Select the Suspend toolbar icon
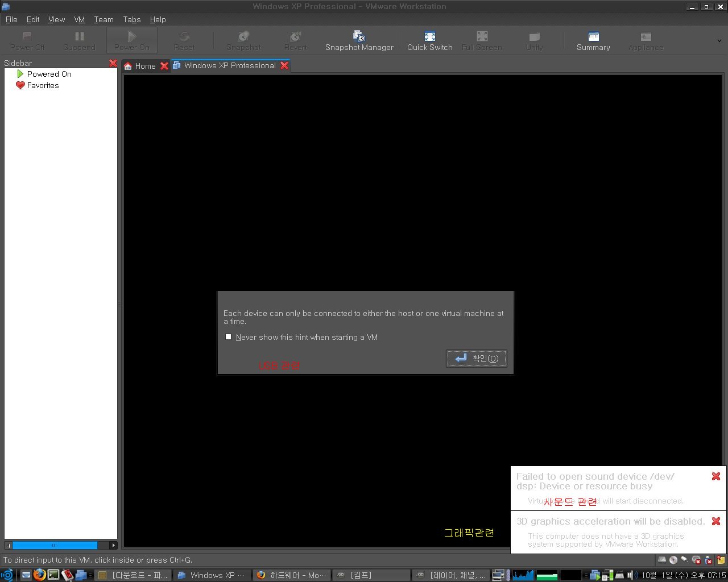The width and height of the screenshot is (728, 582). 79,40
